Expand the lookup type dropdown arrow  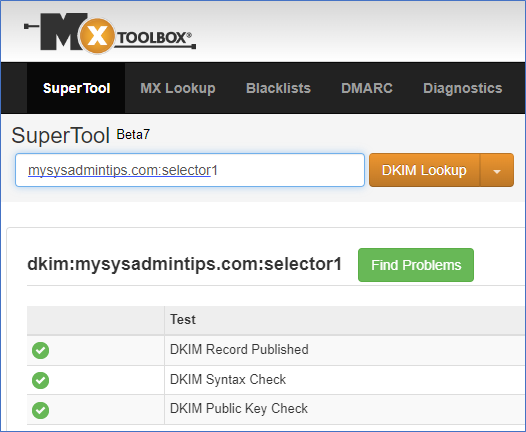click(497, 171)
